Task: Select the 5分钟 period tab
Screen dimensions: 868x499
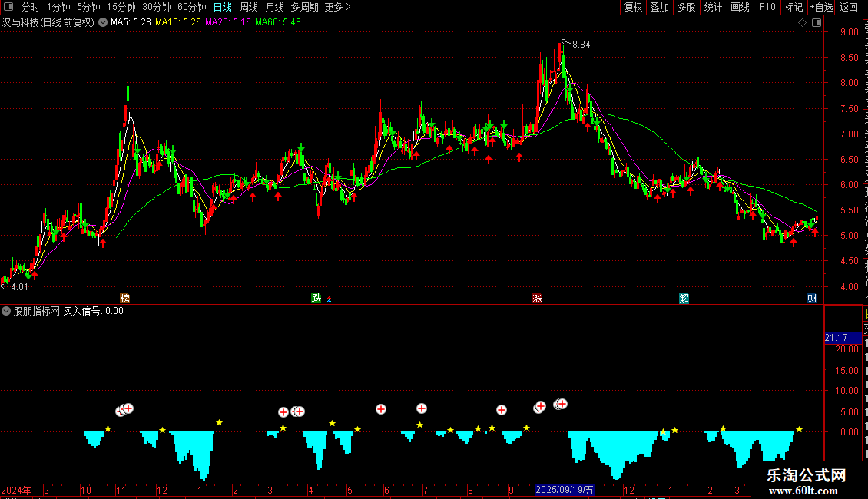Action: pyautogui.click(x=88, y=7)
